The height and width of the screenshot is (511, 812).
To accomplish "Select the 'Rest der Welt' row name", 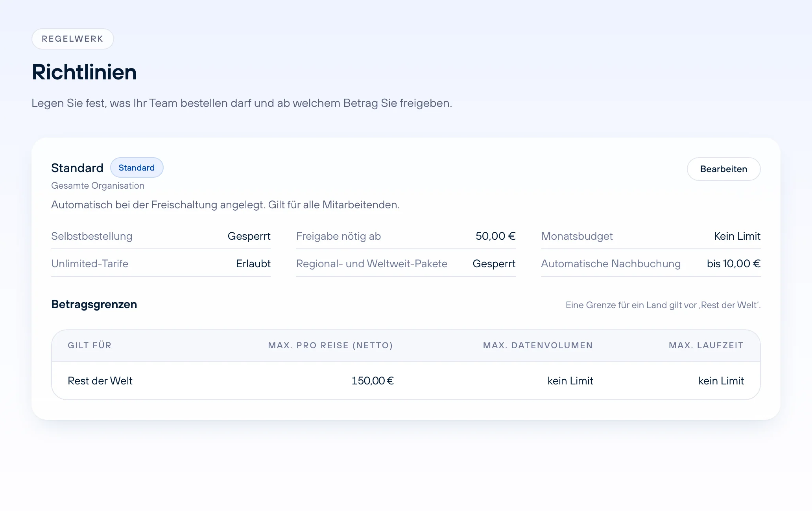I will 100,381.
